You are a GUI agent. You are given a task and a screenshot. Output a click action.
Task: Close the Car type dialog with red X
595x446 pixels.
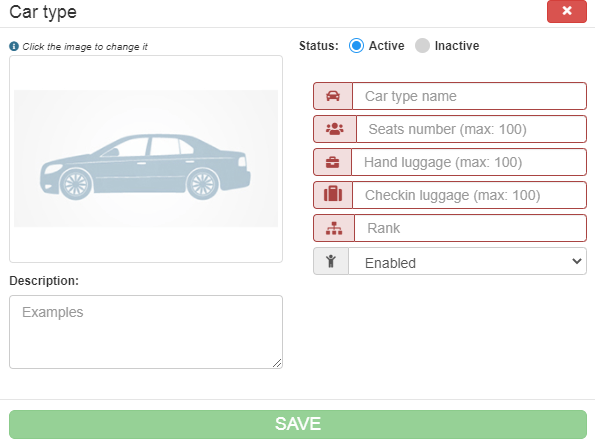(x=567, y=11)
